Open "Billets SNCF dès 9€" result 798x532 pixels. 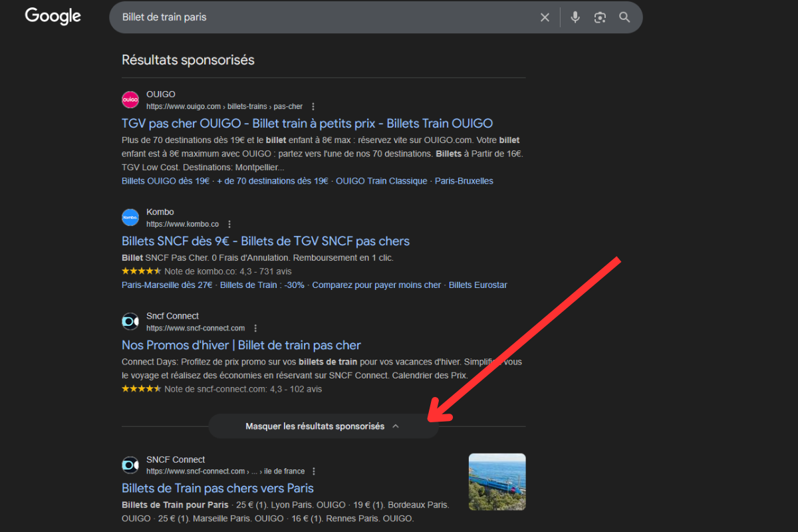[265, 241]
